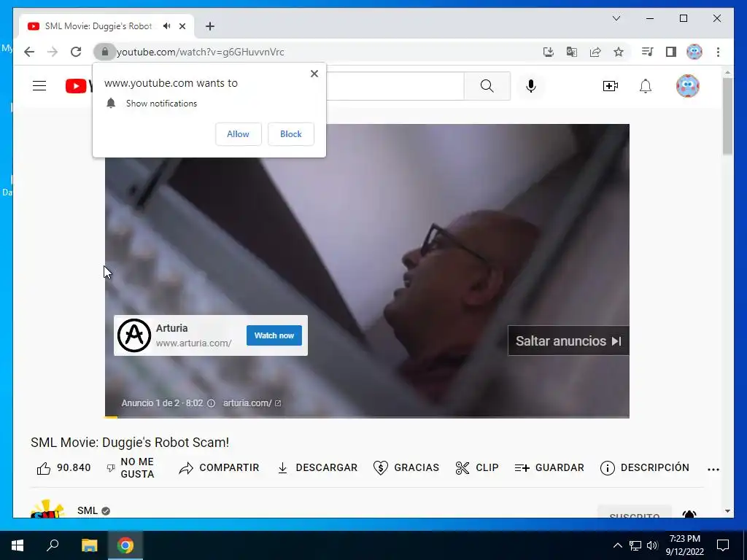Image resolution: width=747 pixels, height=560 pixels.
Task: Click the page vertical scrollbar thumb
Action: (x=727, y=116)
